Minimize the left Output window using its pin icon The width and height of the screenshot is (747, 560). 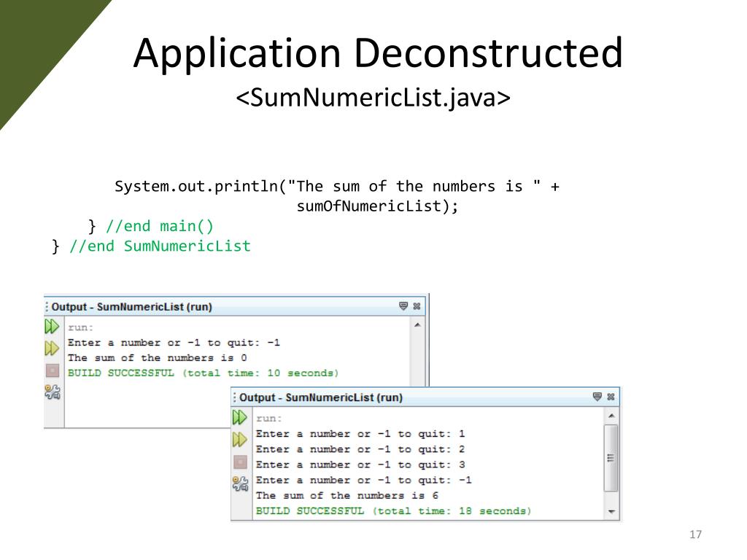pos(403,306)
